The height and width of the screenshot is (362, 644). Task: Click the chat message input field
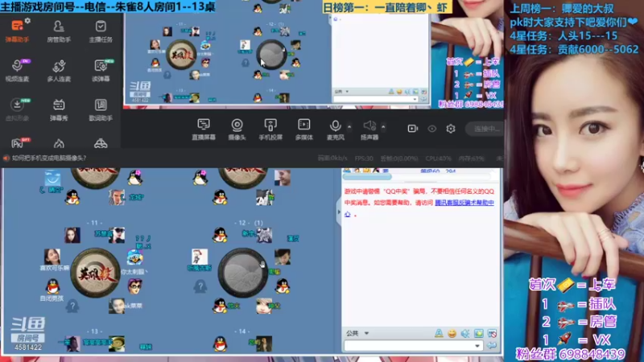pos(409,346)
